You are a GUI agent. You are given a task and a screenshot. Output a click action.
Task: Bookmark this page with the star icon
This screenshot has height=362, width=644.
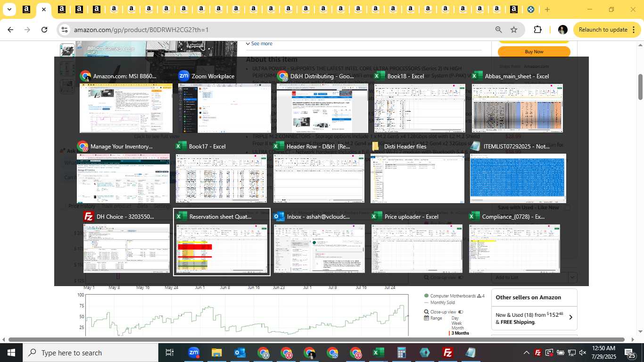tap(514, 30)
